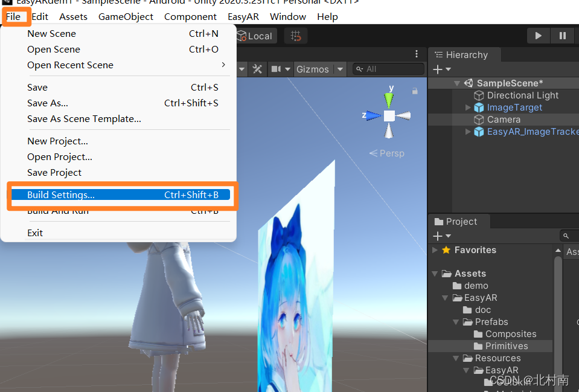Collapse the Assets folder
The height and width of the screenshot is (392, 579).
pos(435,274)
